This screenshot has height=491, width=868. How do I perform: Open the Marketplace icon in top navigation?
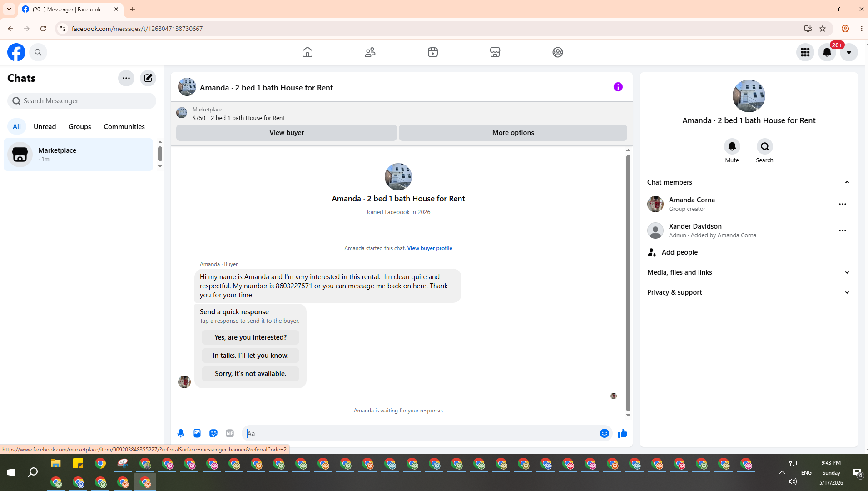click(495, 52)
